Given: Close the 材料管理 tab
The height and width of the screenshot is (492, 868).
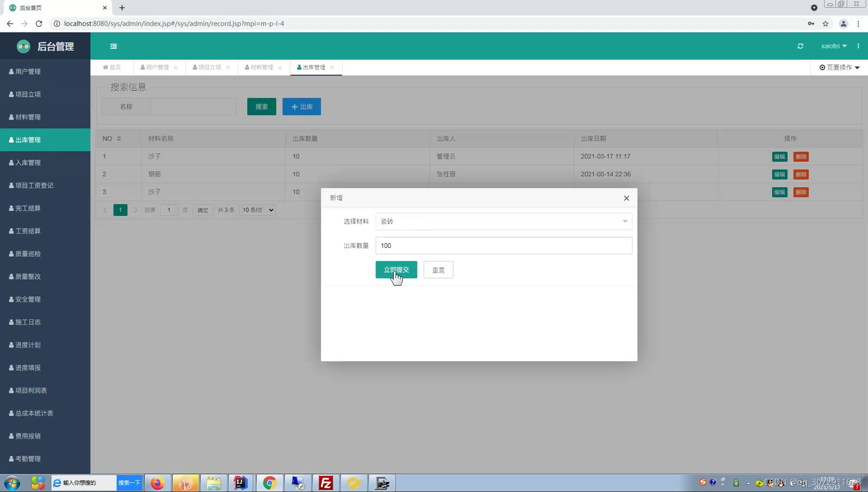Looking at the screenshot, I should tap(280, 67).
